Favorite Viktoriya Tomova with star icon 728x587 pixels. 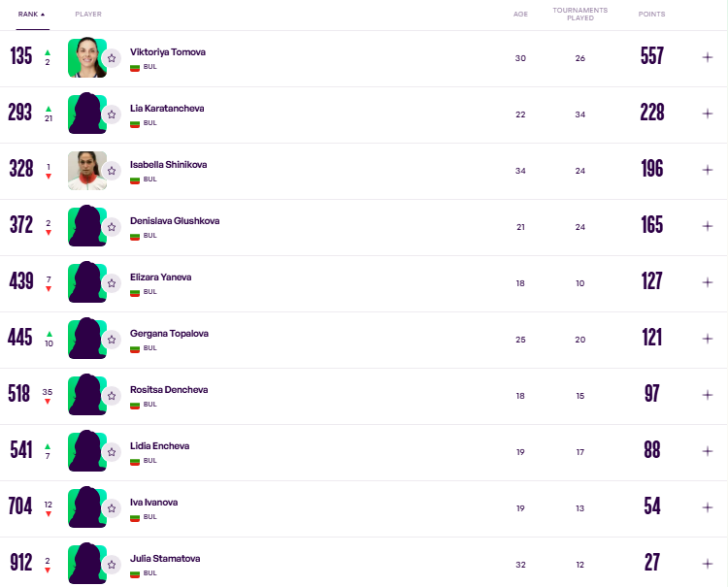point(112,58)
